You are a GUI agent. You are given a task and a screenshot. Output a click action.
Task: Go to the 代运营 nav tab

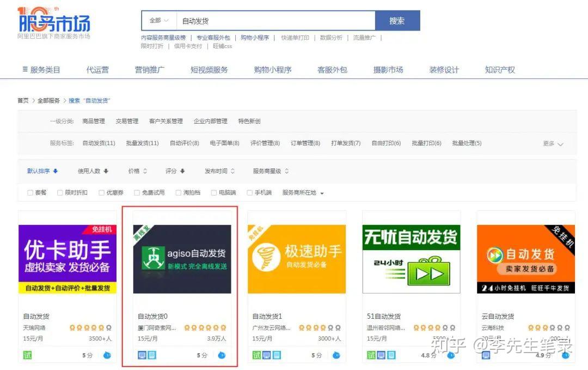97,70
